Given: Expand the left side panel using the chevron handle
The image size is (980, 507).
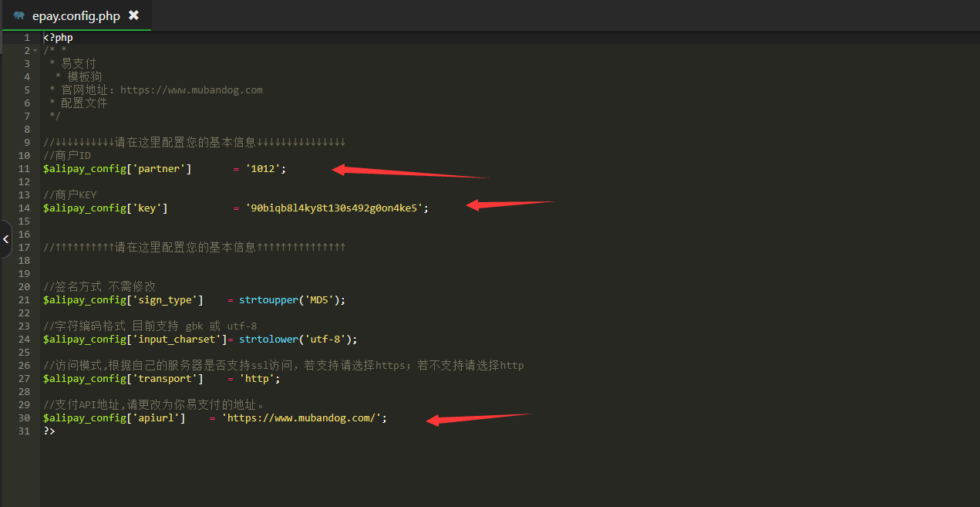Looking at the screenshot, I should tap(6, 239).
